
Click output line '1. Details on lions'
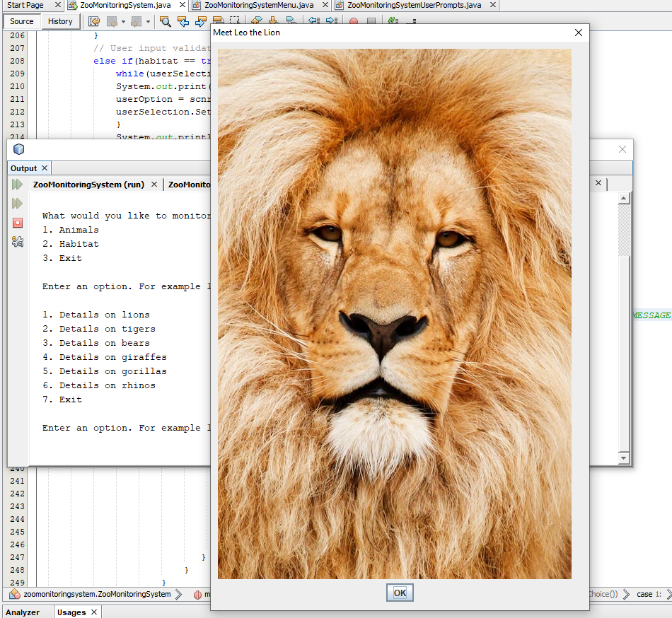[x=96, y=315]
